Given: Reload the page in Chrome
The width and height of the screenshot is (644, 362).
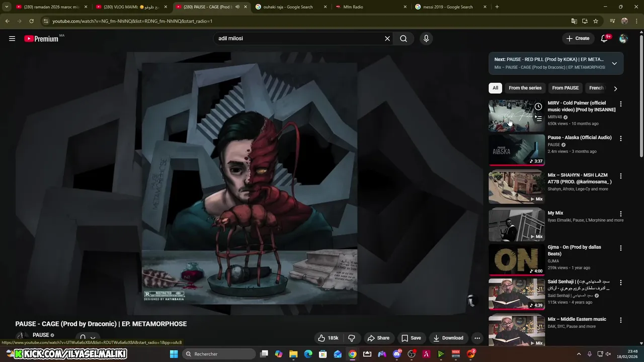Looking at the screenshot, I should 31,21.
